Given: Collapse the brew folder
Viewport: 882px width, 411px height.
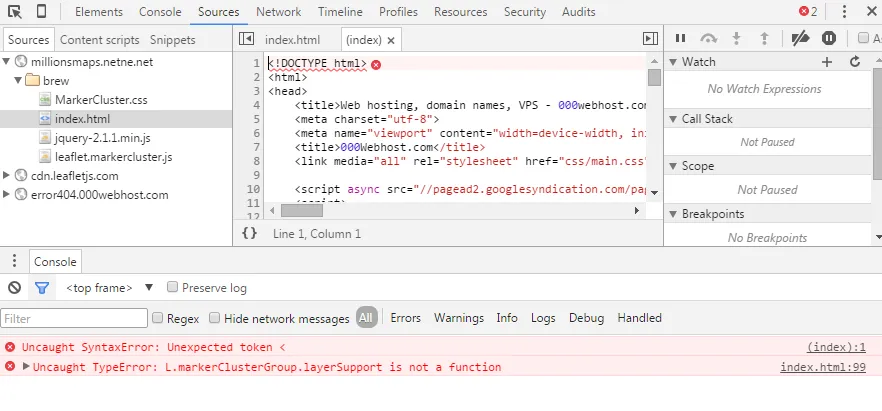Looking at the screenshot, I should tap(18, 80).
